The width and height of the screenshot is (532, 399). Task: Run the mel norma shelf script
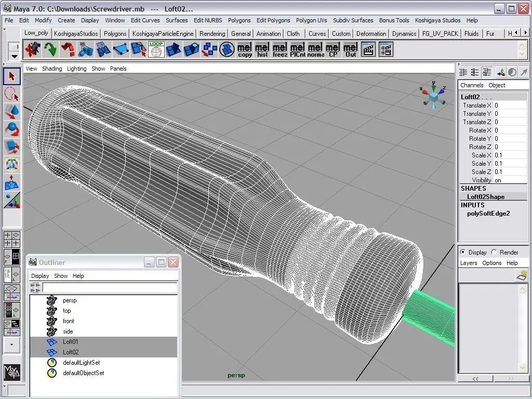[315, 49]
